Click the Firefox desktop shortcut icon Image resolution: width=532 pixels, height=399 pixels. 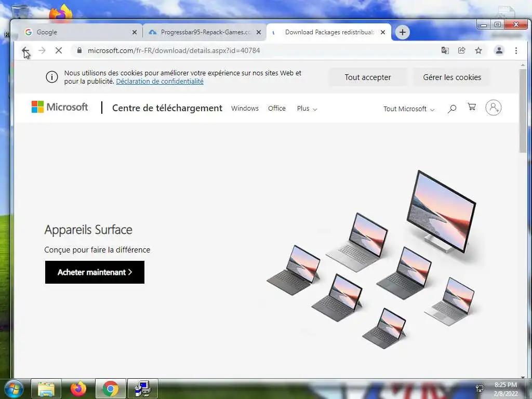pyautogui.click(x=61, y=12)
